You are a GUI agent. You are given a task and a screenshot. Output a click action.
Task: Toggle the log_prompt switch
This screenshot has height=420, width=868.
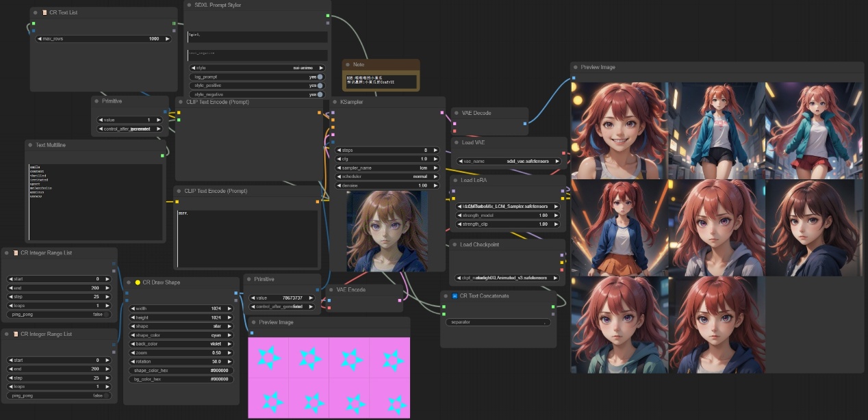pos(320,77)
